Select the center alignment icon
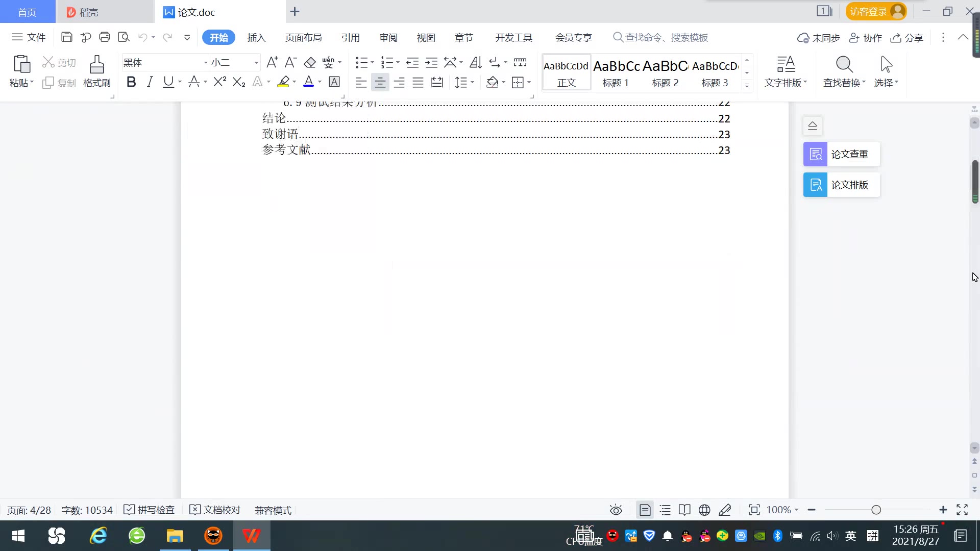The height and width of the screenshot is (551, 980). [x=380, y=83]
